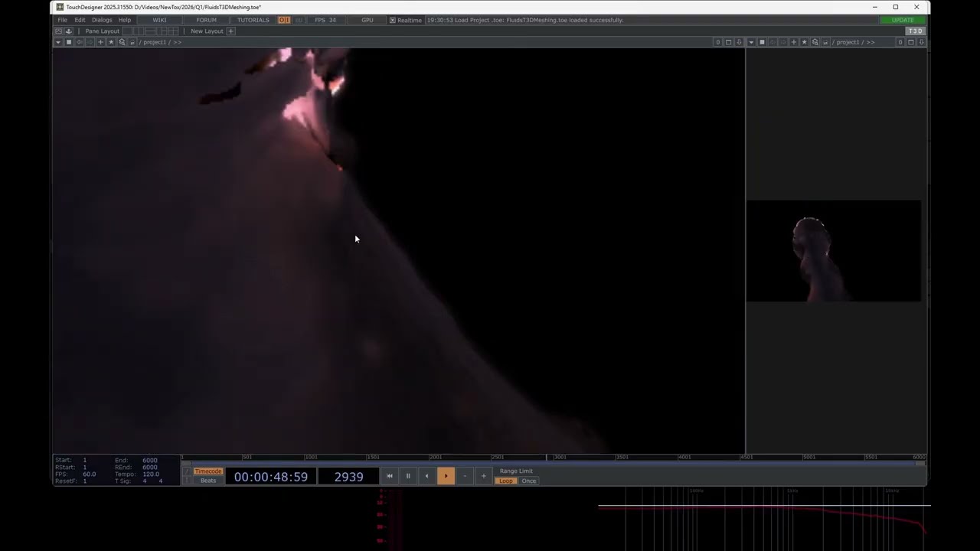Viewport: 980px width, 551px height.
Task: Click the REnd value 6000
Action: coord(150,468)
